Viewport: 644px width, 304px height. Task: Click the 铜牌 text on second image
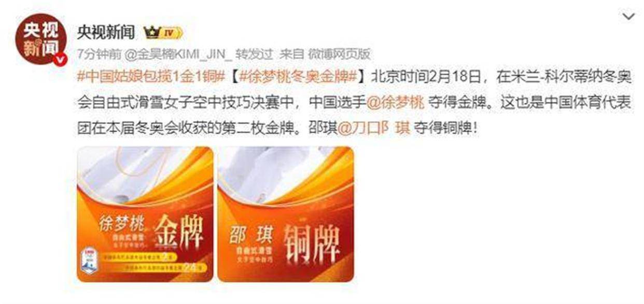(313, 239)
